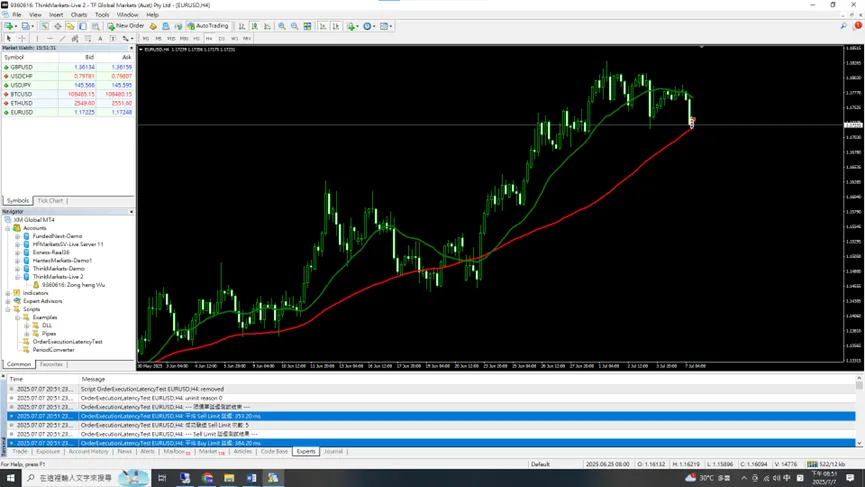Select EURUSD in Market Watch
Screen dimensions: 865x487
68,113
